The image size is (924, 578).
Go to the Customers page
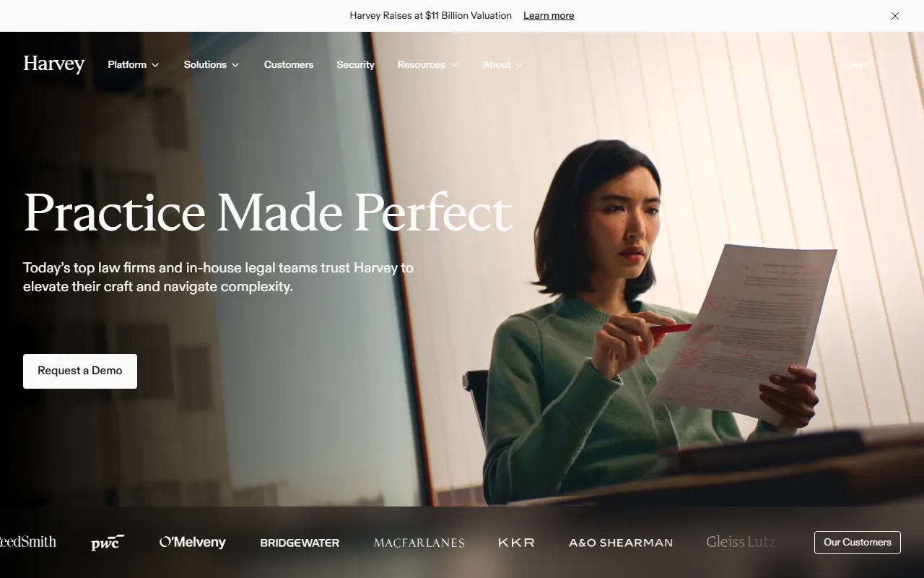coord(289,64)
